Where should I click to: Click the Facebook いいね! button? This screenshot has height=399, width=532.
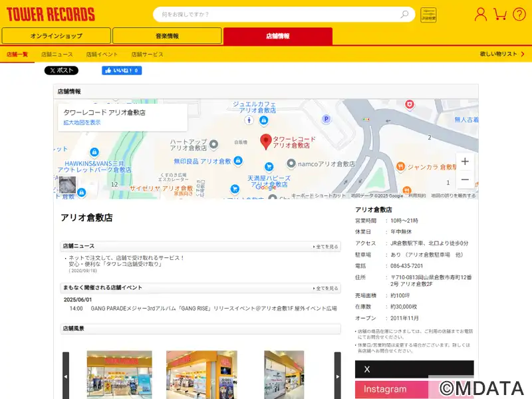click(x=122, y=70)
